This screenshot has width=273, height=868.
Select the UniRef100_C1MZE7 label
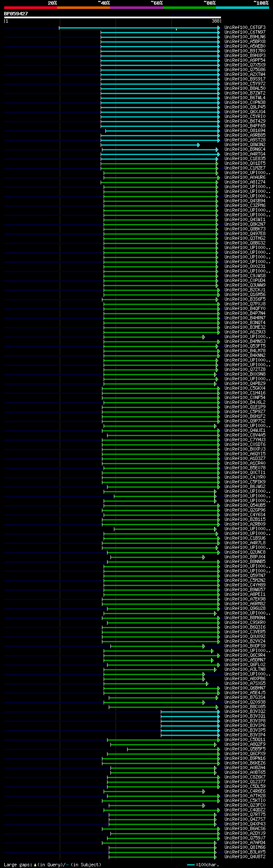pyautogui.click(x=245, y=168)
